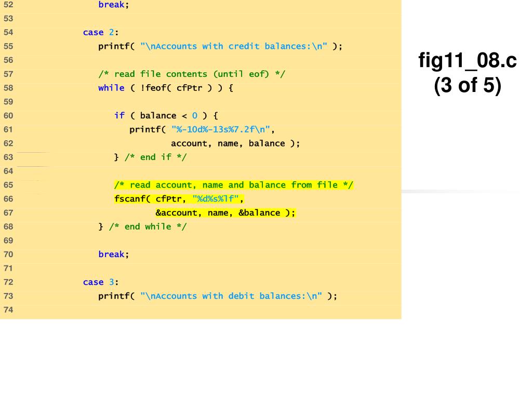
Task: Click 'case 2:' code line
Action: pos(101,32)
